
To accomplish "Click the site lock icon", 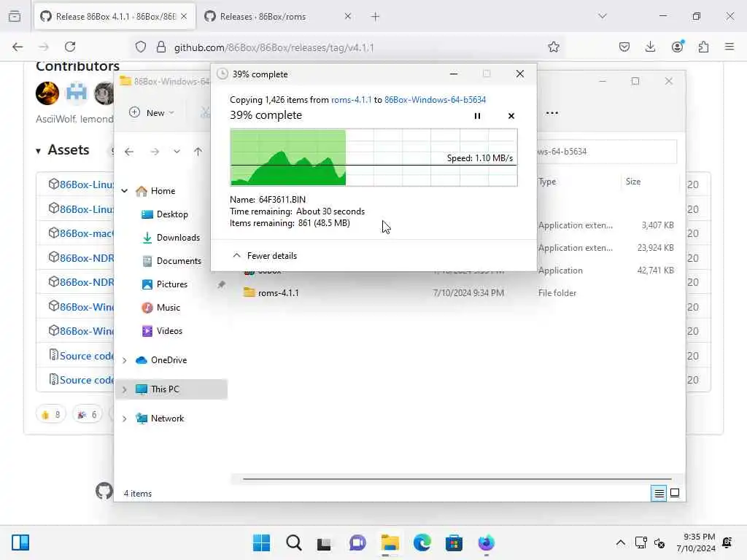I will tap(161, 47).
